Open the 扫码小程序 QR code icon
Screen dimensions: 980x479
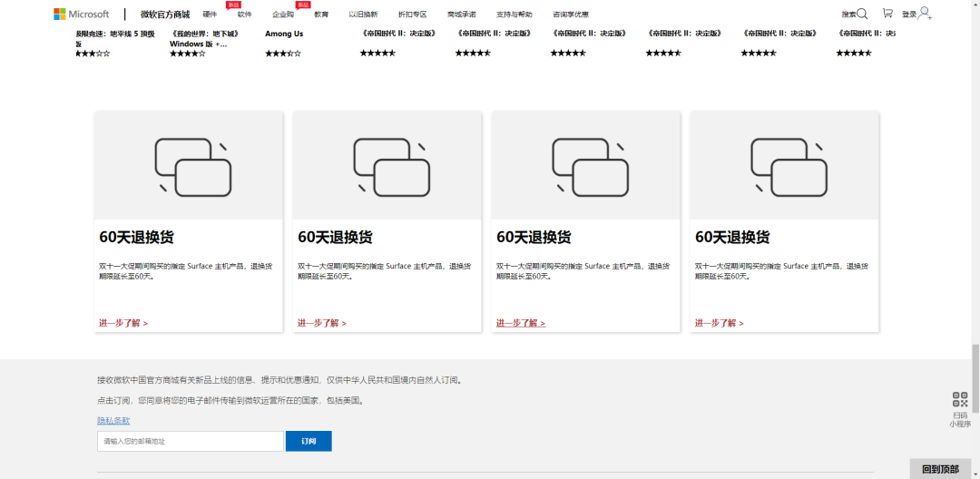coord(960,399)
